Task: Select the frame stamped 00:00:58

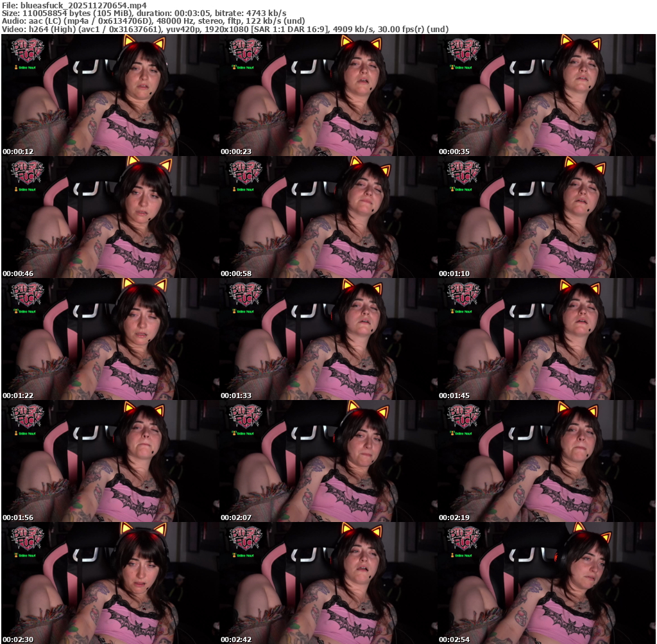Action: click(x=328, y=217)
